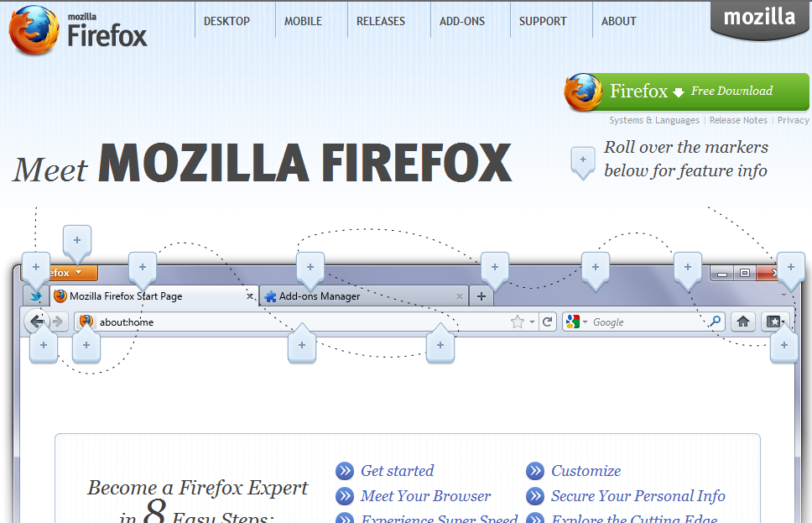
Task: Open the list all tabs dropdown arrow
Action: tap(783, 295)
